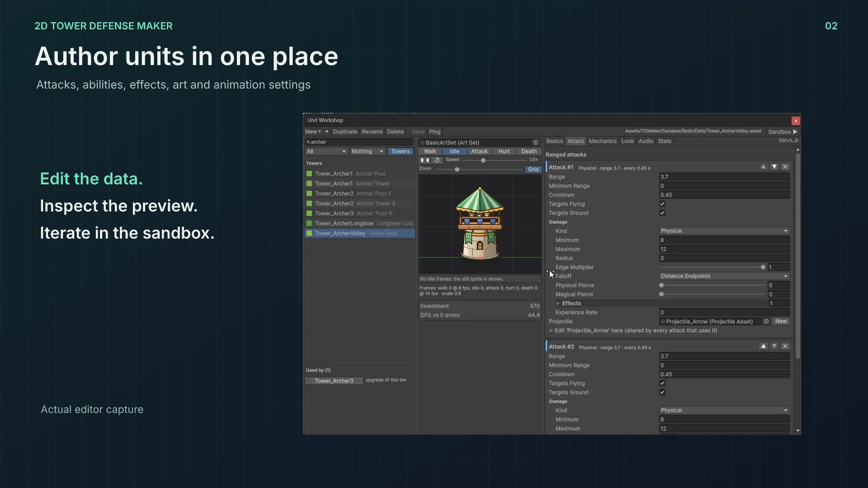The height and width of the screenshot is (488, 868).
Task: Move Attack #2 down
Action: 774,346
